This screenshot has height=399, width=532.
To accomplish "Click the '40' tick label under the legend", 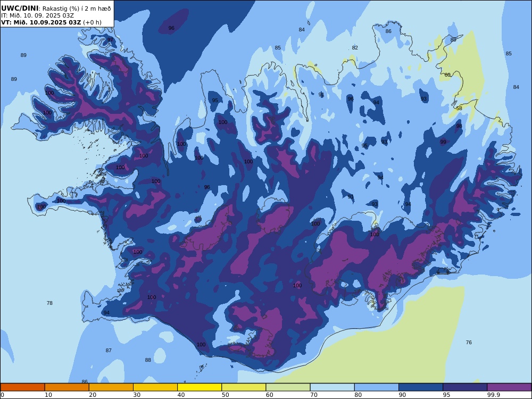I will click(181, 395).
